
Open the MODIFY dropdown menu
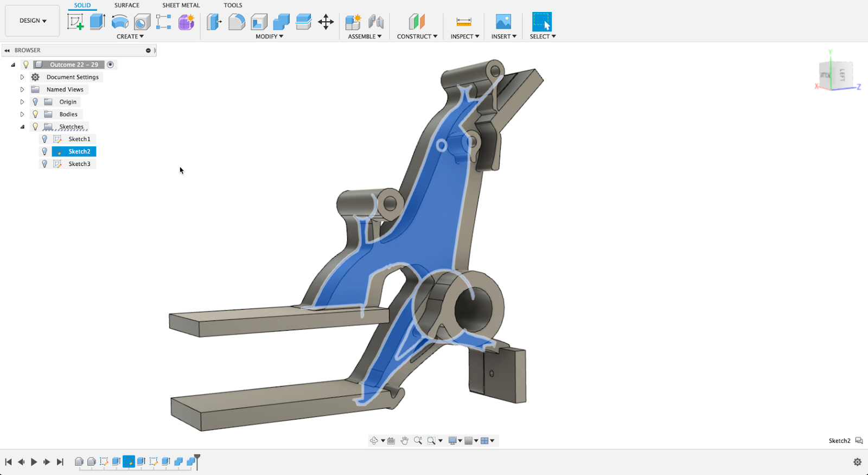click(269, 36)
